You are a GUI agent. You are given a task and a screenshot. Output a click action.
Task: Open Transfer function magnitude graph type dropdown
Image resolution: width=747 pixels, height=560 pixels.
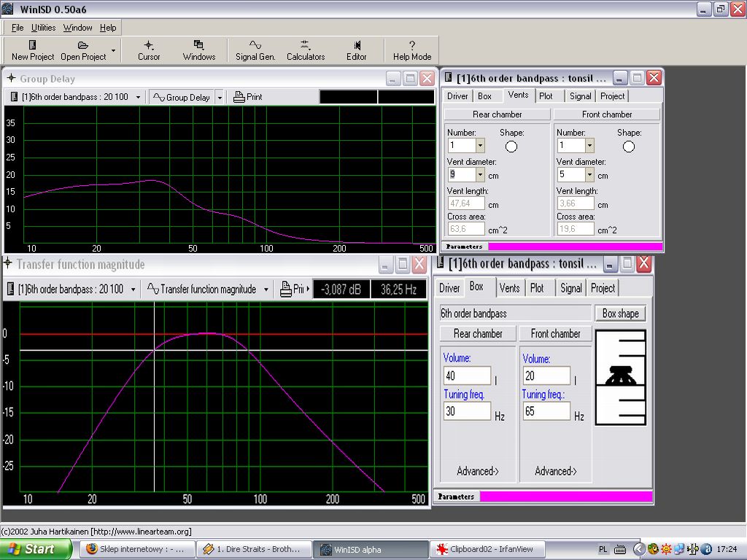(x=266, y=289)
